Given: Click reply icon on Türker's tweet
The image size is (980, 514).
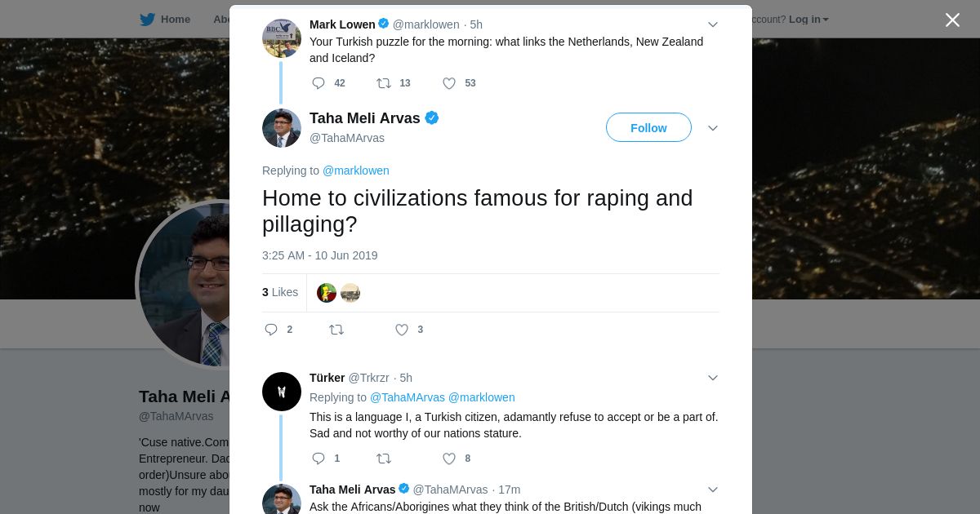Looking at the screenshot, I should coord(318,459).
